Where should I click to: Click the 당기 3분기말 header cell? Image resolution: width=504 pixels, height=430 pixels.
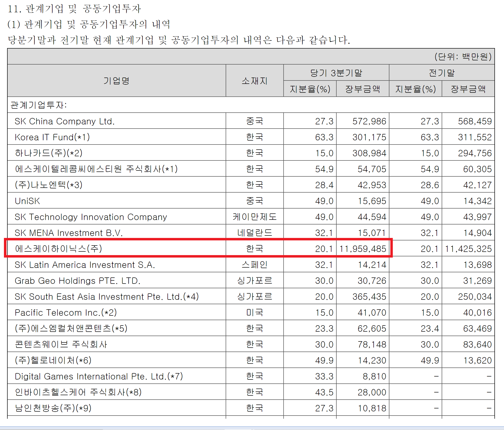click(336, 73)
